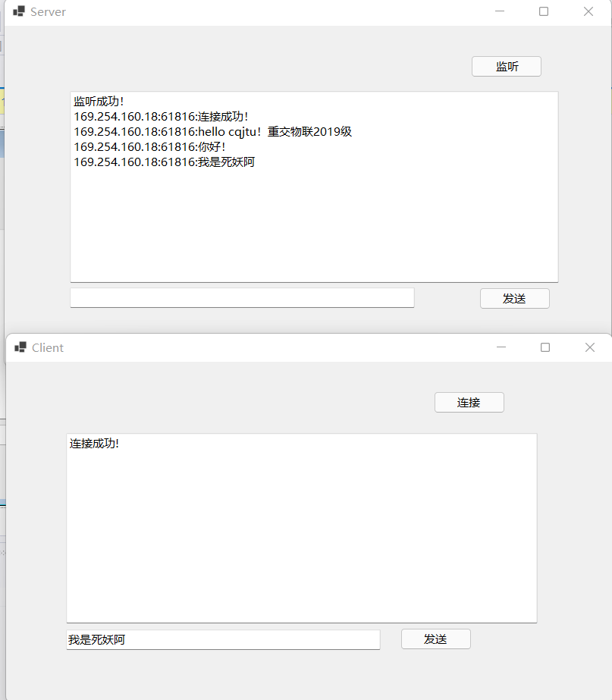
Task: Click the Server 发送 send button
Action: 514,298
